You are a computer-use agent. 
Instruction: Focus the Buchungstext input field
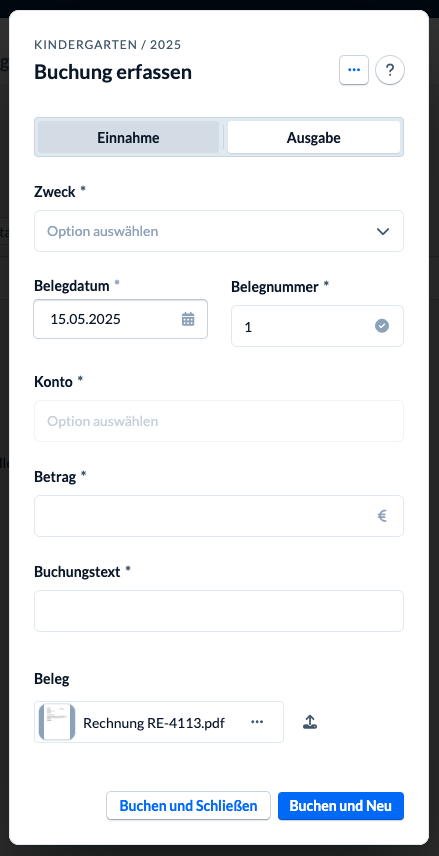[x=219, y=611]
